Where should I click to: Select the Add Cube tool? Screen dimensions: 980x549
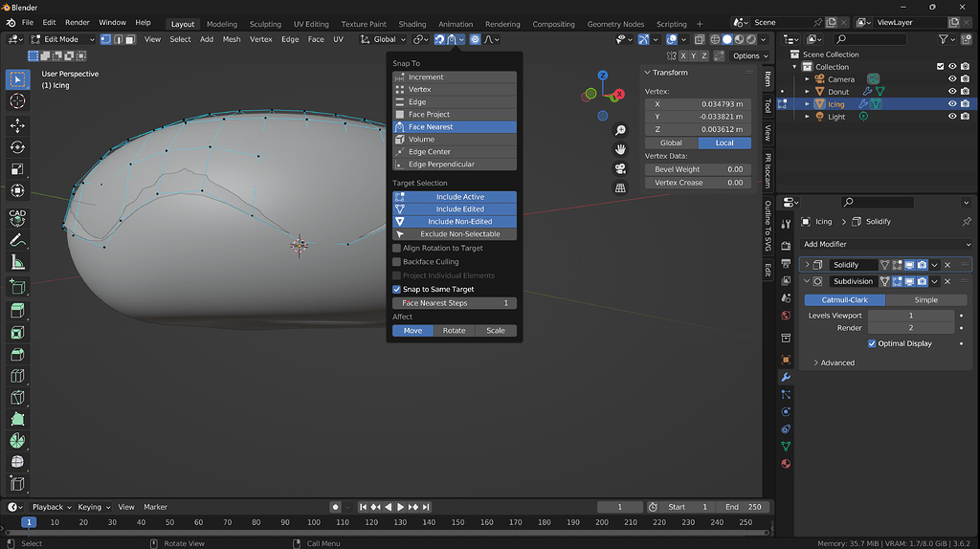17,287
